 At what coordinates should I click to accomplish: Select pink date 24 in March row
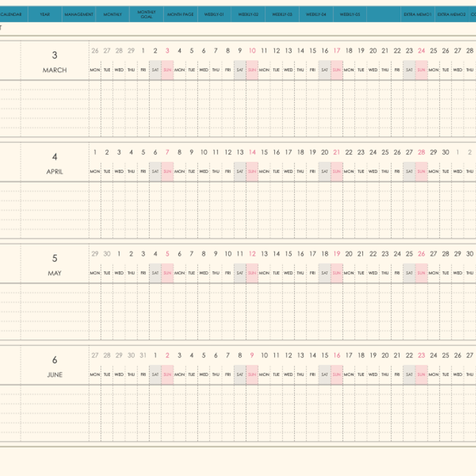point(421,51)
